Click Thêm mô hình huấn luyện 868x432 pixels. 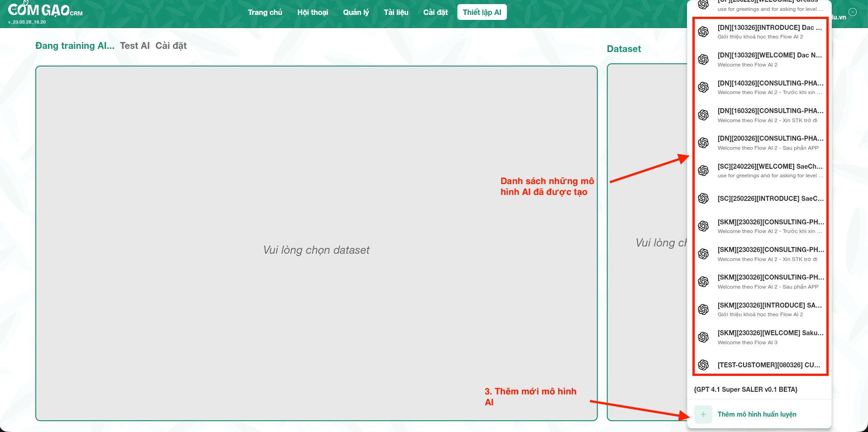pos(757,414)
